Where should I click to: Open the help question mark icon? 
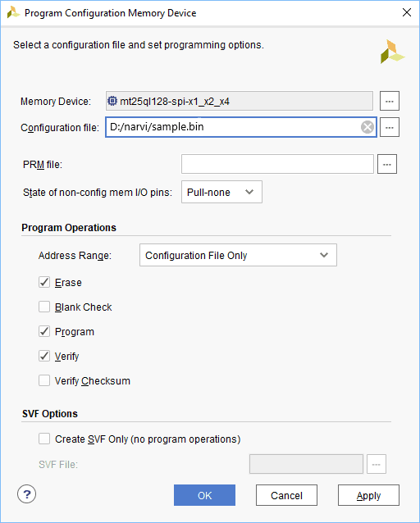coord(27,494)
